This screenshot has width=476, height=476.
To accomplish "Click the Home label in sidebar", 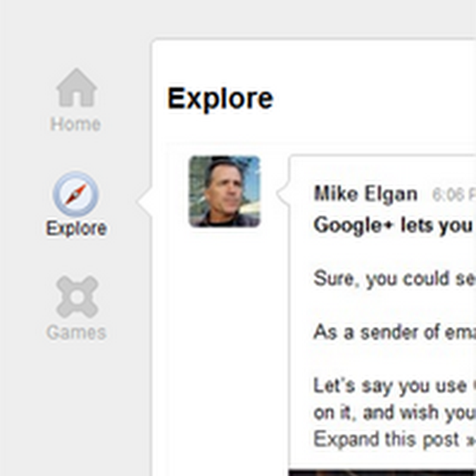I will coord(76,124).
